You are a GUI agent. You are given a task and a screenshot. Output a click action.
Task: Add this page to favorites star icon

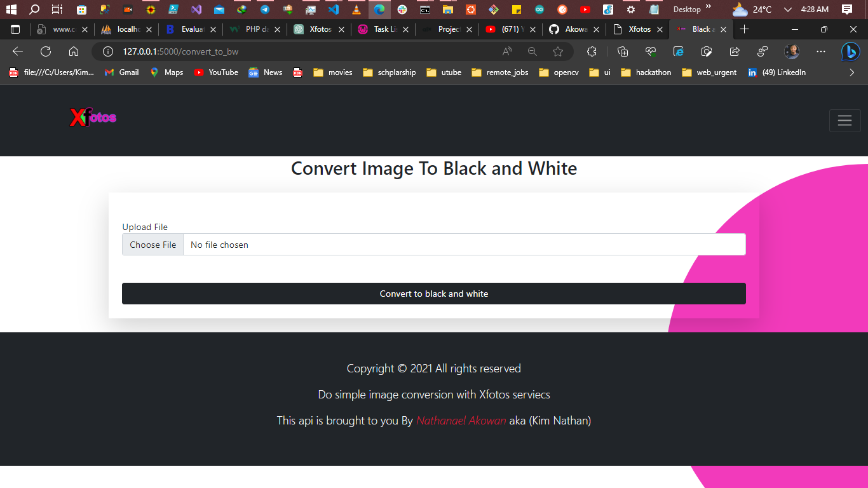tap(558, 51)
